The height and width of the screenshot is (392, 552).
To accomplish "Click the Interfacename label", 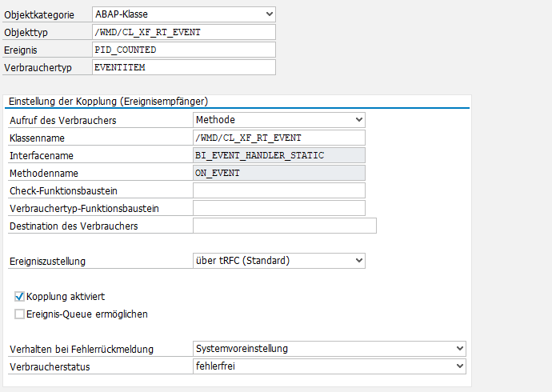I will (42, 155).
